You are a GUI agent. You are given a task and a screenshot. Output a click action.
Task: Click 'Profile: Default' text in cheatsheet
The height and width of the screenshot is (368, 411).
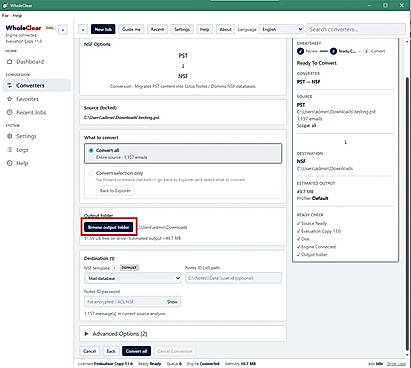(312, 198)
